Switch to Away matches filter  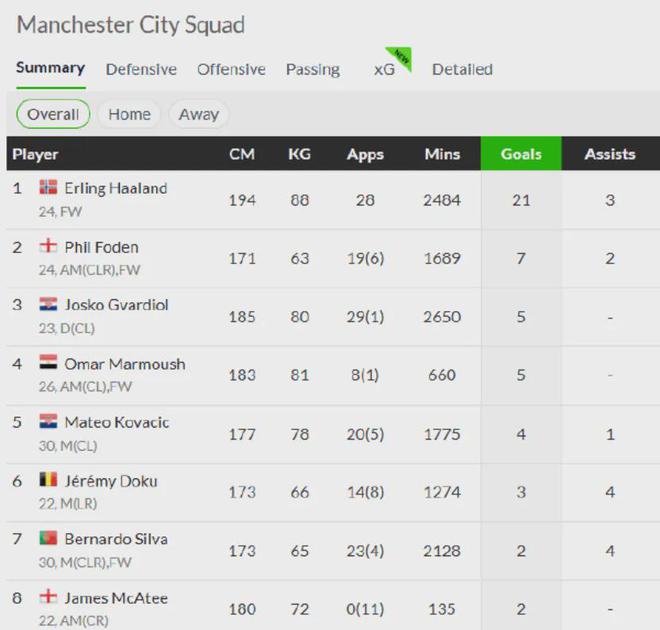(x=199, y=114)
